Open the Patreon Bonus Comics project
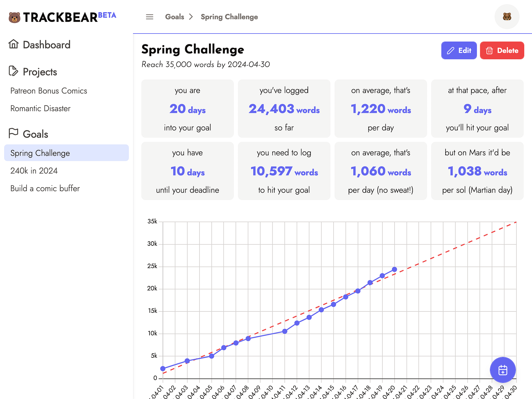 (x=49, y=91)
